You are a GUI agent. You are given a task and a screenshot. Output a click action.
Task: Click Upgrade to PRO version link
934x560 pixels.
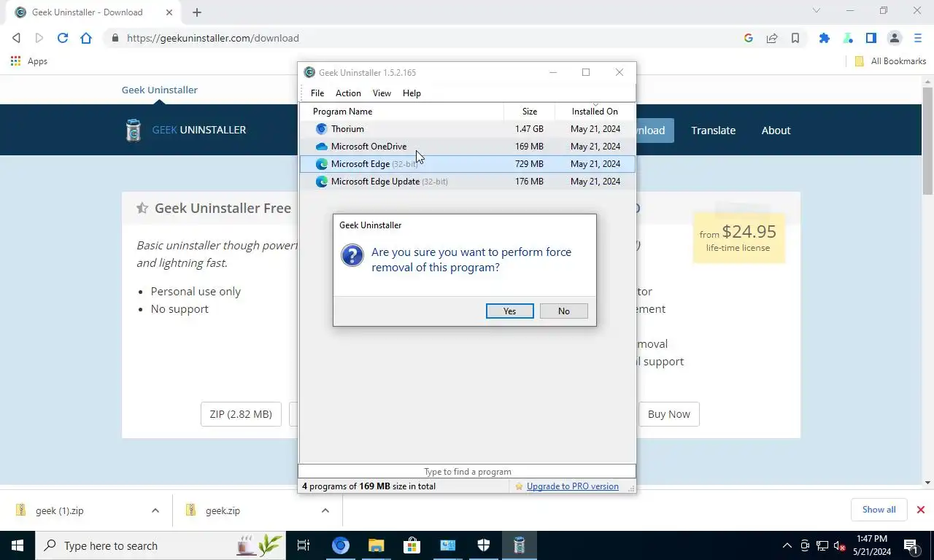(x=573, y=486)
